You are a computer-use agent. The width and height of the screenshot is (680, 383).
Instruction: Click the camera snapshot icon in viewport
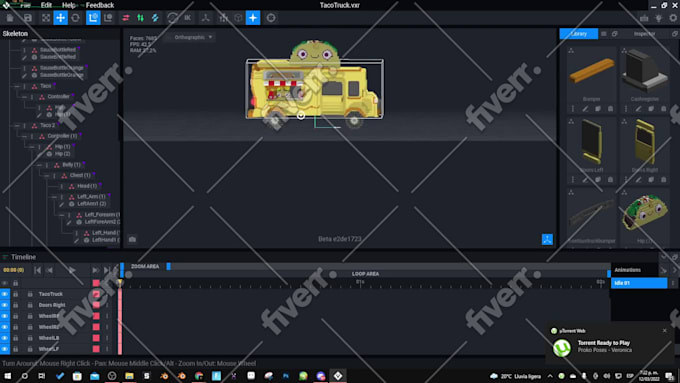[132, 239]
